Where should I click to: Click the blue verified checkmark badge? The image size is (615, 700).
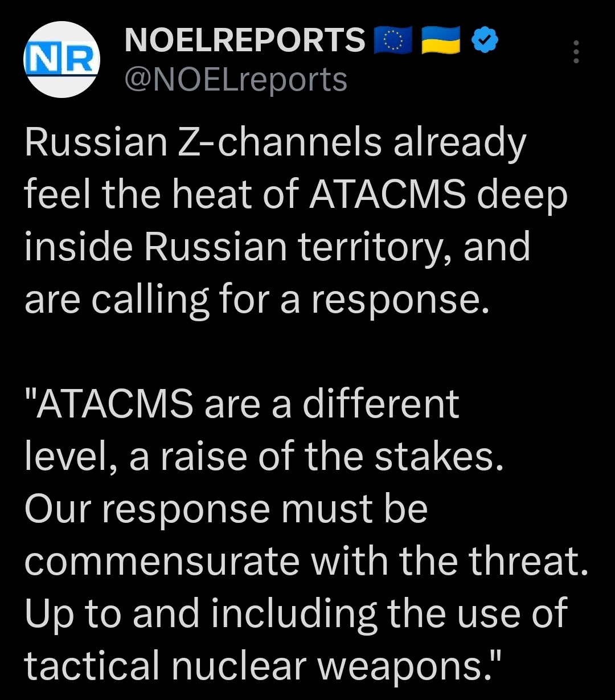486,42
